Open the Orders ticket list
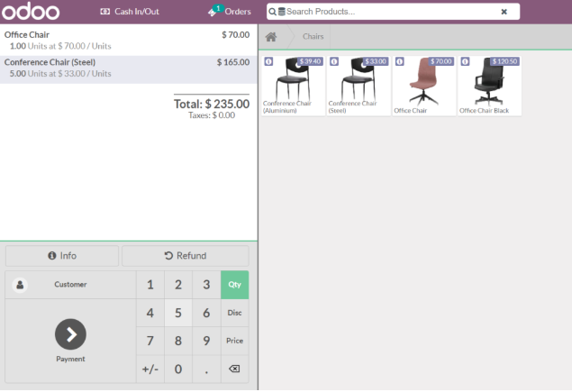The width and height of the screenshot is (572, 392). pos(230,12)
